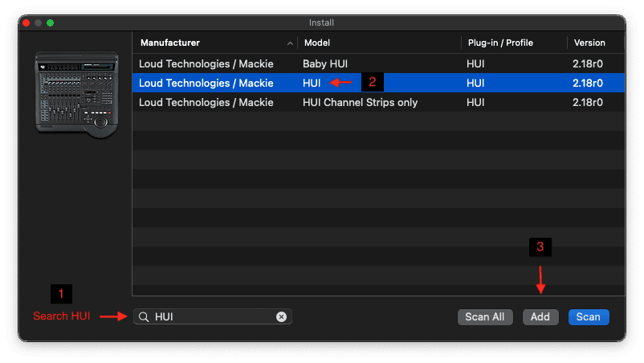Click manufacturer cell in highlighted HUI row
The height and width of the screenshot is (363, 644).
click(206, 83)
